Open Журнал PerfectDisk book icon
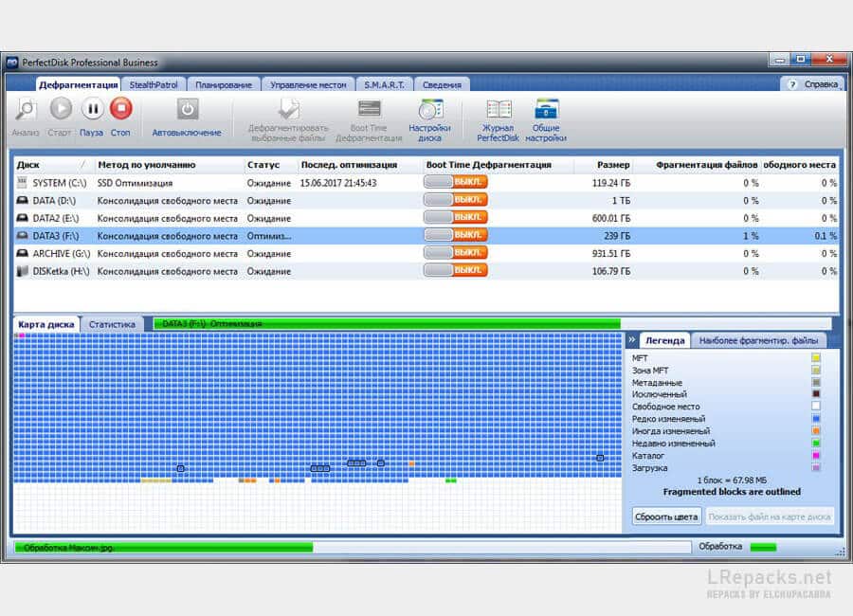Viewport: 853px width, 616px height. [499, 109]
